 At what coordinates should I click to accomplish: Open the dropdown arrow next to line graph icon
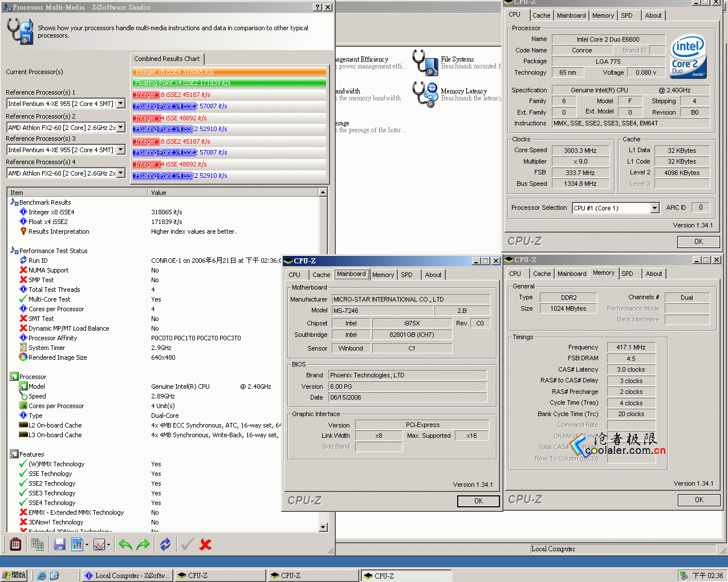(108, 545)
